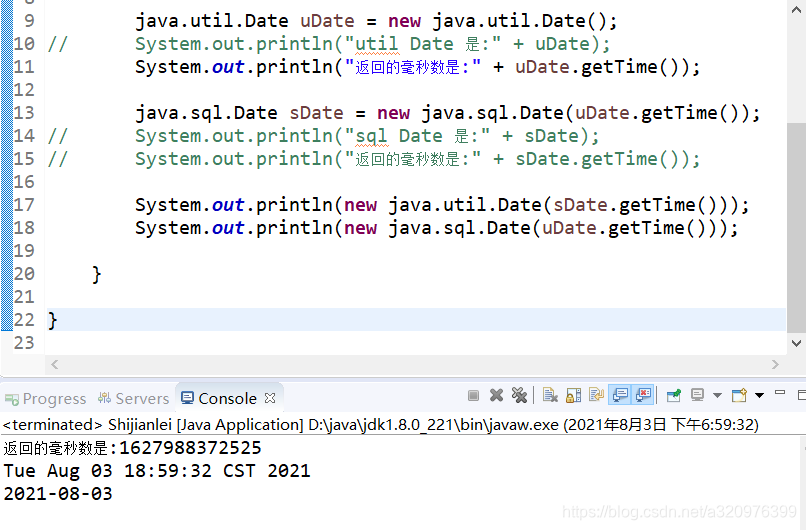Click the editor vertical scrollbar thumb
Screen dimensions: 806x530
pos(796,228)
